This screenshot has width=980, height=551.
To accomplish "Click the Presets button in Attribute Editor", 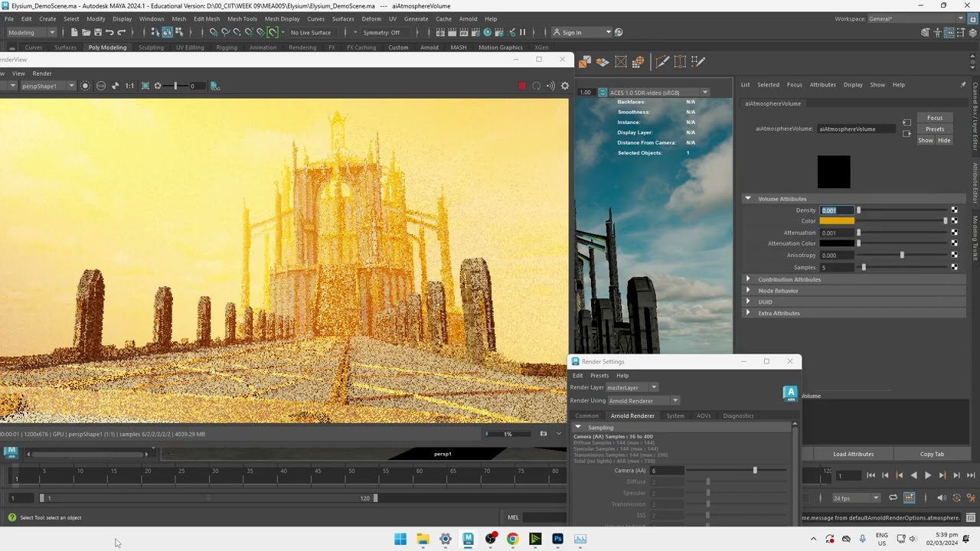I will point(935,129).
